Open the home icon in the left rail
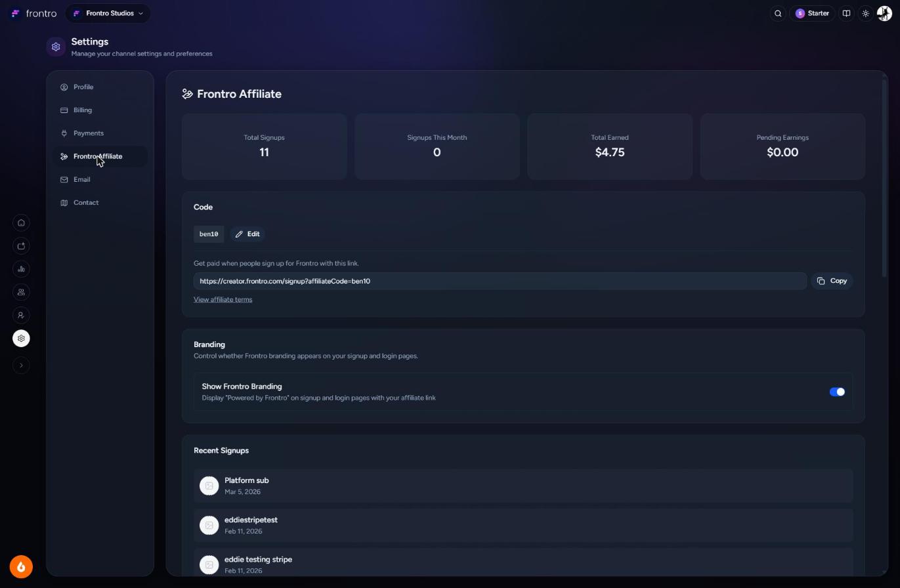Image resolution: width=900 pixels, height=588 pixels. click(21, 223)
